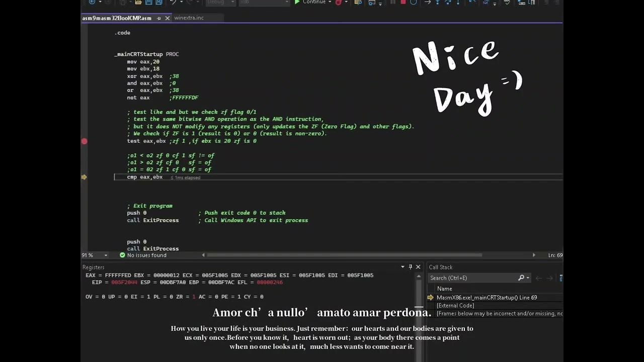The height and width of the screenshot is (362, 644).
Task: Close the asm9masm32BoolCMP.asm tab
Action: pyautogui.click(x=167, y=18)
